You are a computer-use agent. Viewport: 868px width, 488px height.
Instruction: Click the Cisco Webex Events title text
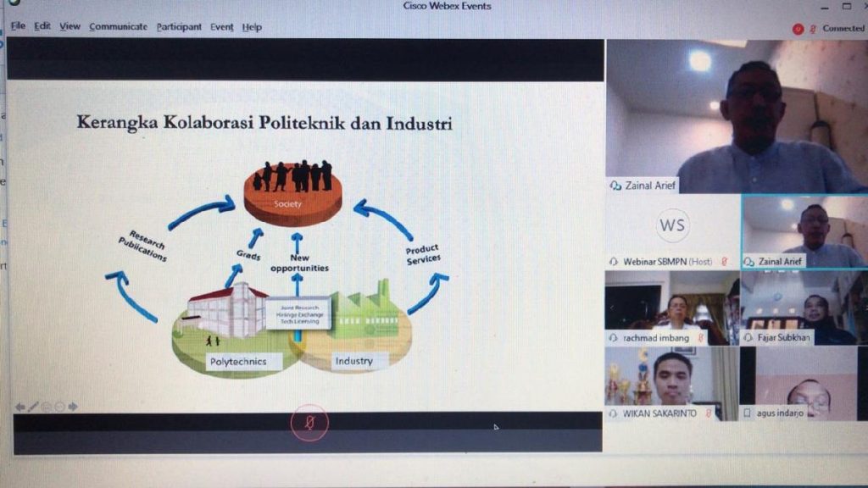[x=447, y=6]
